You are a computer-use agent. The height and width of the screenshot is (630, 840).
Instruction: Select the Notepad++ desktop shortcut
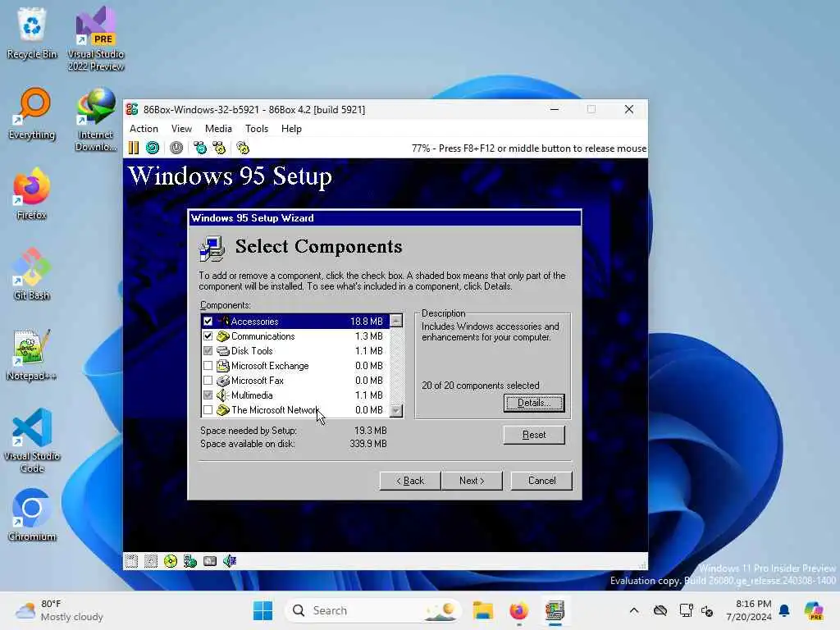[x=32, y=355]
